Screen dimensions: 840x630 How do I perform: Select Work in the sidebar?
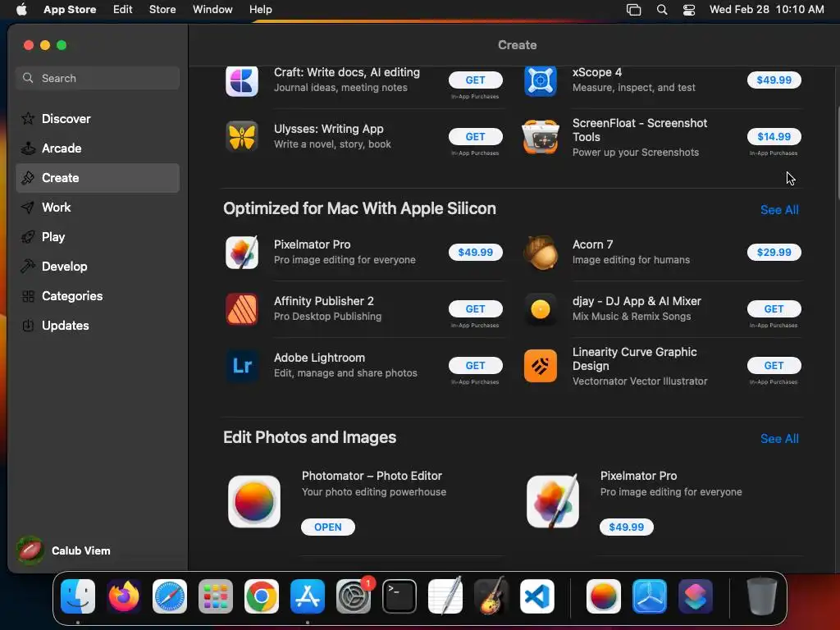pyautogui.click(x=98, y=208)
